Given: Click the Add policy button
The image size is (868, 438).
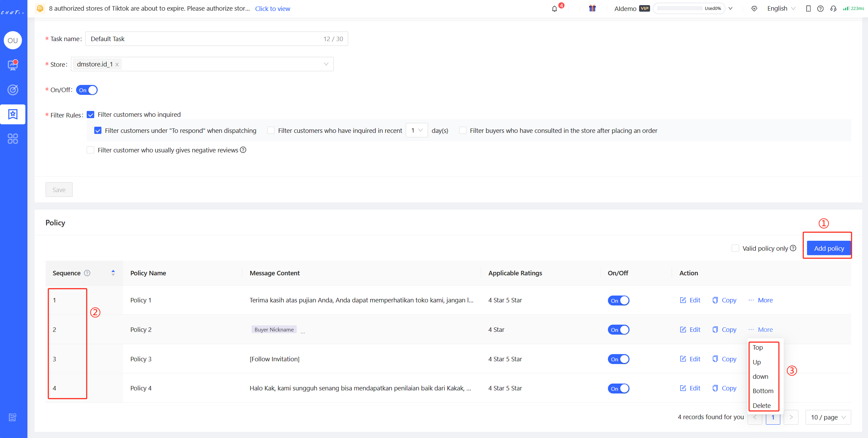Looking at the screenshot, I should (x=829, y=248).
